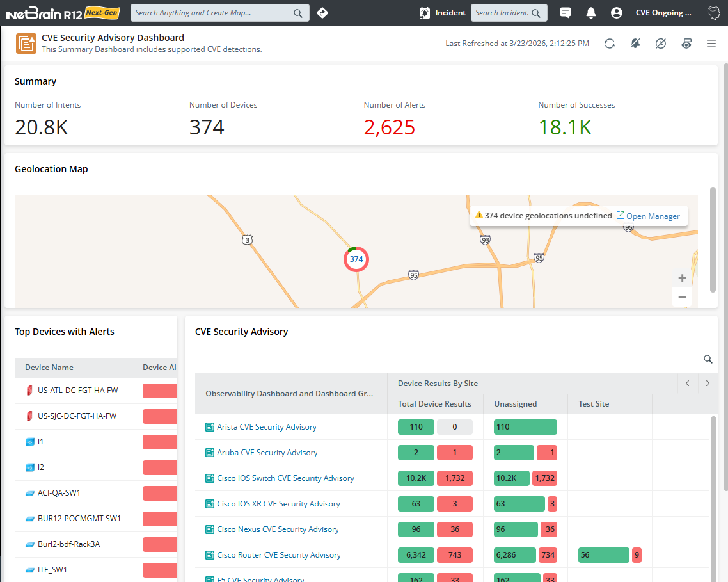Click Test Site column header
Image resolution: width=728 pixels, height=582 pixels.
point(594,404)
